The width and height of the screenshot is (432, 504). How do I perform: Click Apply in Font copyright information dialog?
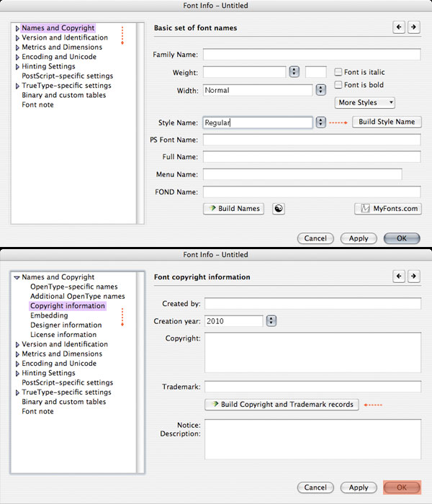(x=359, y=487)
